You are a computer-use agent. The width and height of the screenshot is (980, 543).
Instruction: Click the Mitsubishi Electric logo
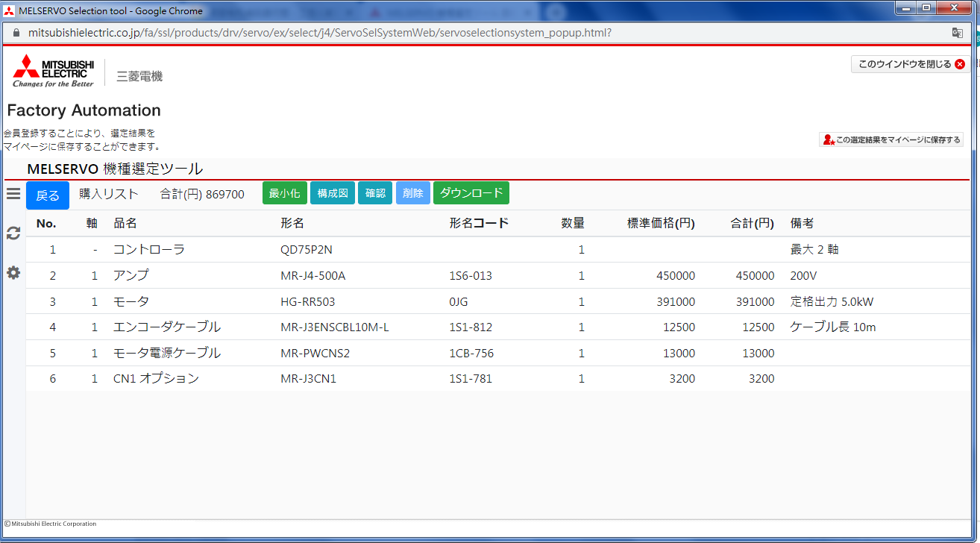pyautogui.click(x=54, y=71)
